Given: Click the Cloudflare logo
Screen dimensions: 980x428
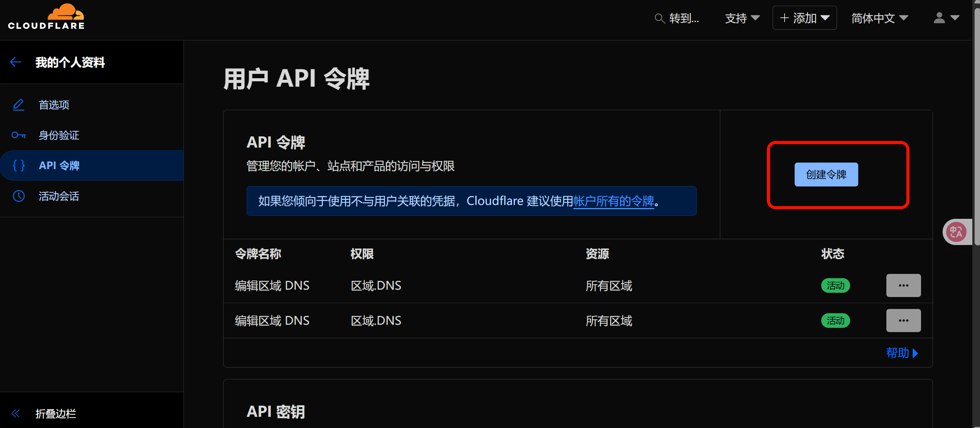Looking at the screenshot, I should [46, 17].
